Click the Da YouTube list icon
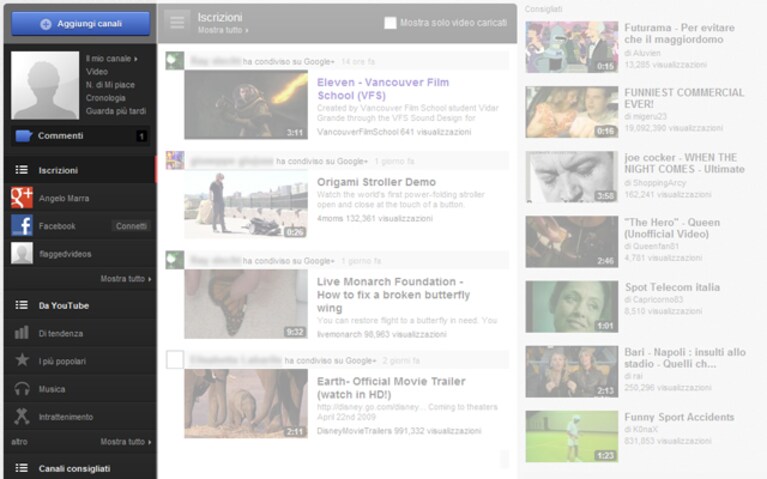This screenshot has width=767, height=479. point(22,305)
